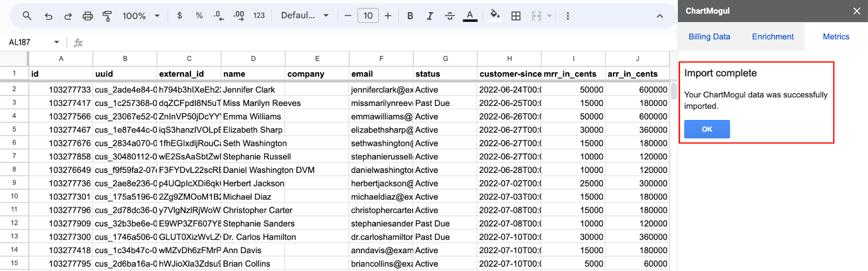The width and height of the screenshot is (868, 271).
Task: Click email cell for Ann Davis
Action: pos(381,250)
